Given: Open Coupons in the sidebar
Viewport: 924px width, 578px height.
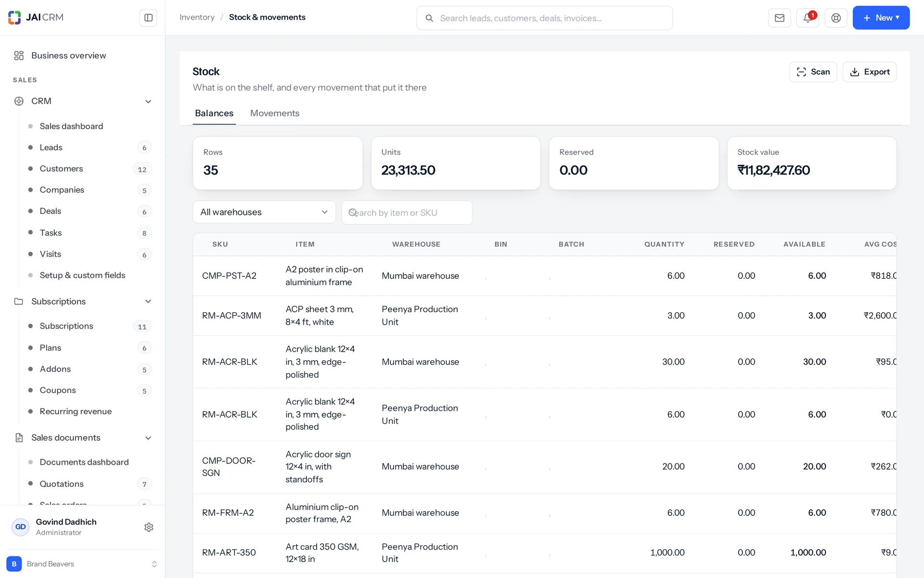Looking at the screenshot, I should coord(90,390).
